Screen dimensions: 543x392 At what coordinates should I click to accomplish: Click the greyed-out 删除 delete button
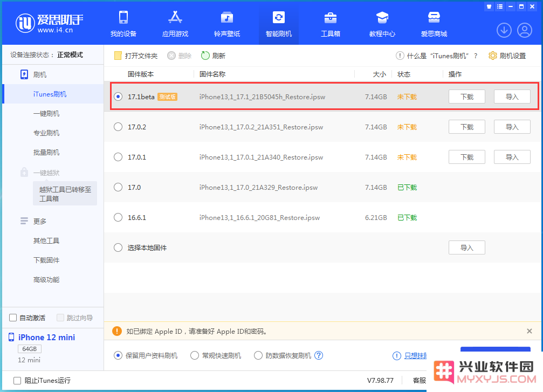tap(180, 56)
